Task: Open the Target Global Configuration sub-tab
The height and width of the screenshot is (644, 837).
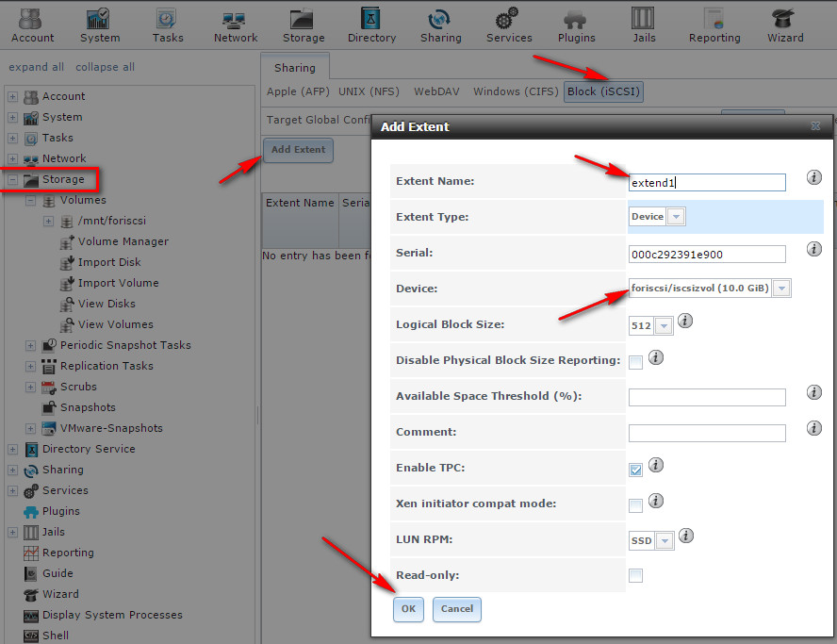Action: click(x=319, y=120)
